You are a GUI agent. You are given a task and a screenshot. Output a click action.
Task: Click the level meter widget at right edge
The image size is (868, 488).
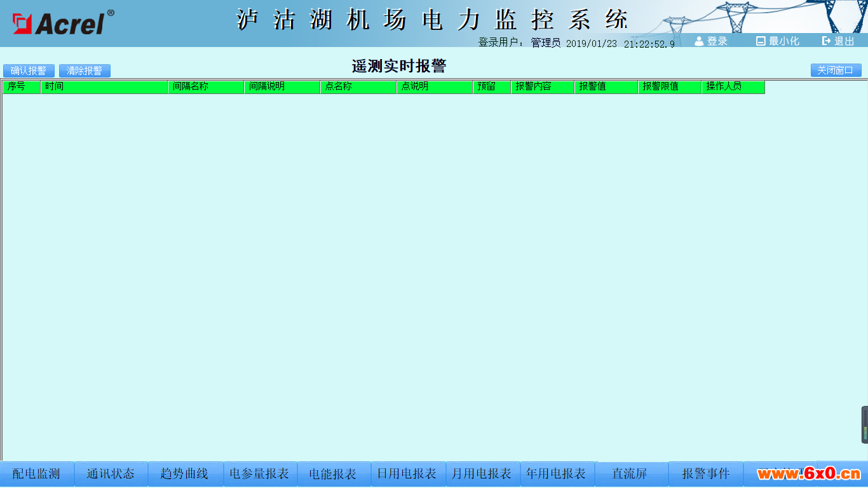pyautogui.click(x=864, y=424)
